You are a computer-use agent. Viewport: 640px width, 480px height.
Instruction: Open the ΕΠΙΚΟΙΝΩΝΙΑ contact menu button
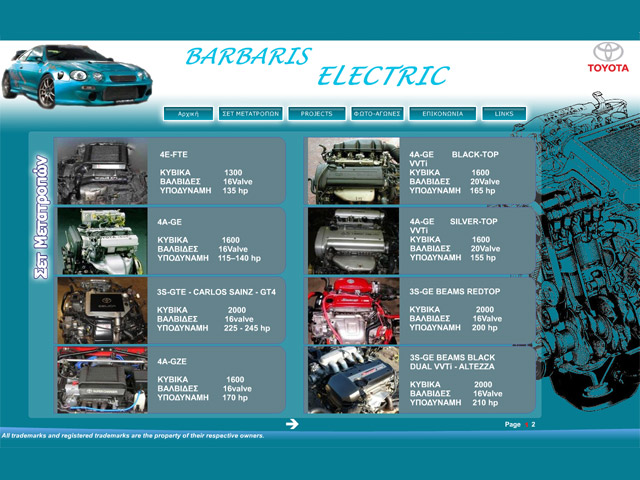(443, 114)
